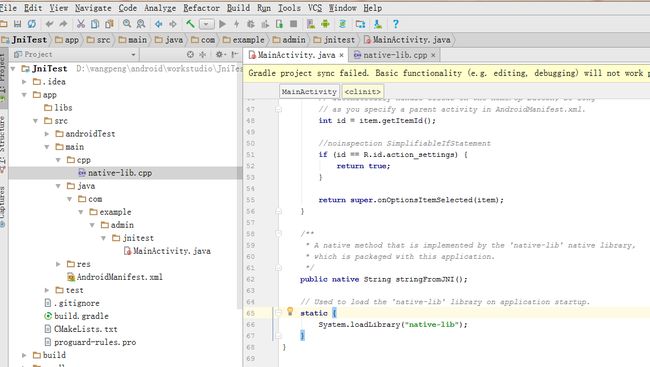The width and height of the screenshot is (650, 367).
Task: Open the AVD Manager icon
Action: [x=311, y=24]
